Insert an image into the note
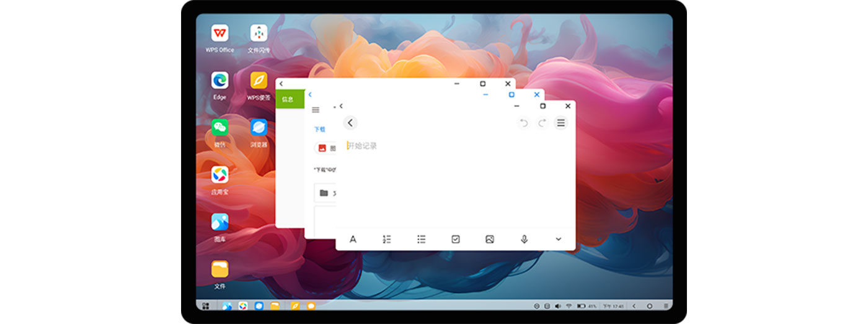This screenshot has height=324, width=868. pos(490,239)
